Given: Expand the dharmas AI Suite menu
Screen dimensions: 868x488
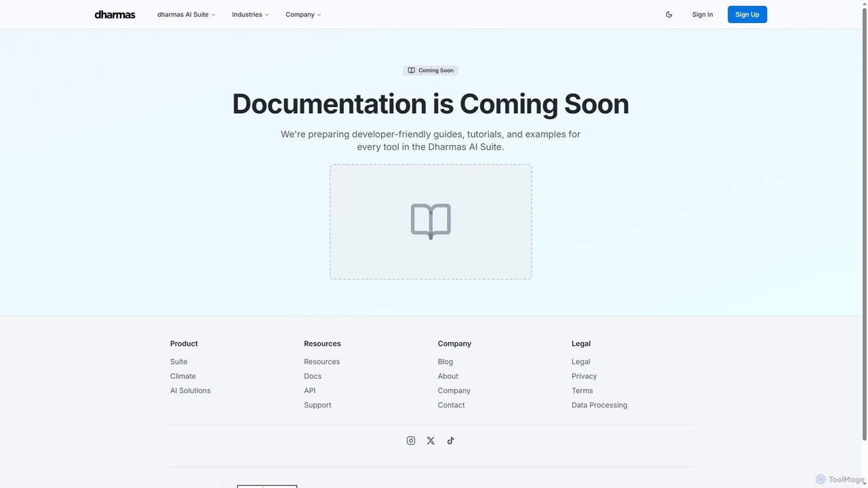Looking at the screenshot, I should tap(186, 14).
